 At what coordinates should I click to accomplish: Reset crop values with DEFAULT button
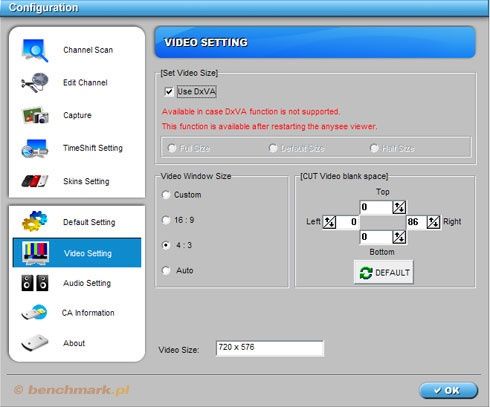(384, 272)
